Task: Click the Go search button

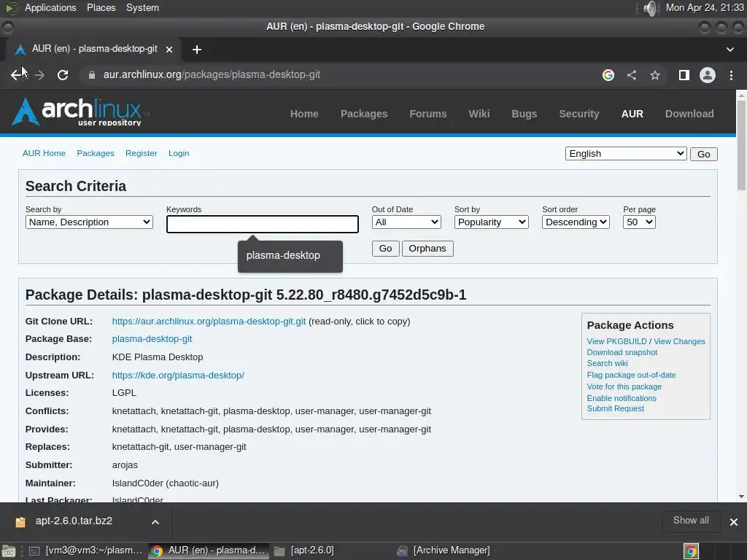Action: [385, 249]
